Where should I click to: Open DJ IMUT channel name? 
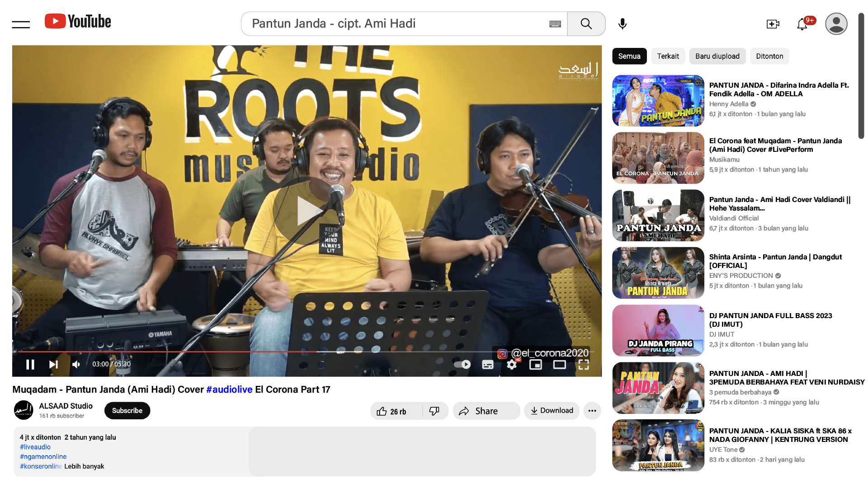coord(722,334)
